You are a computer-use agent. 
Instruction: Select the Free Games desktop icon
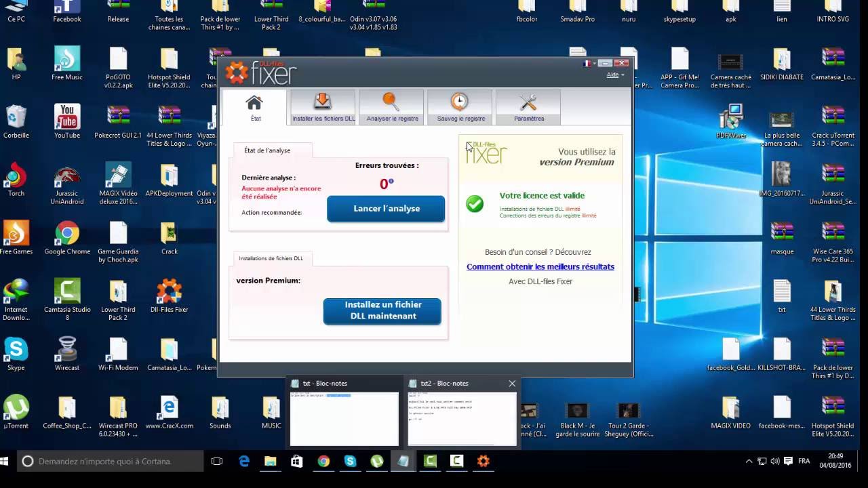tap(16, 238)
